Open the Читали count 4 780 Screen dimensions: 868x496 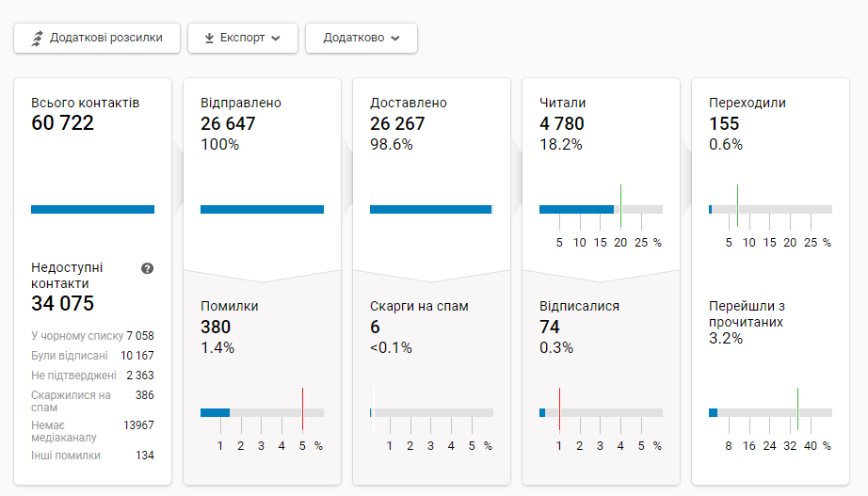[x=561, y=123]
